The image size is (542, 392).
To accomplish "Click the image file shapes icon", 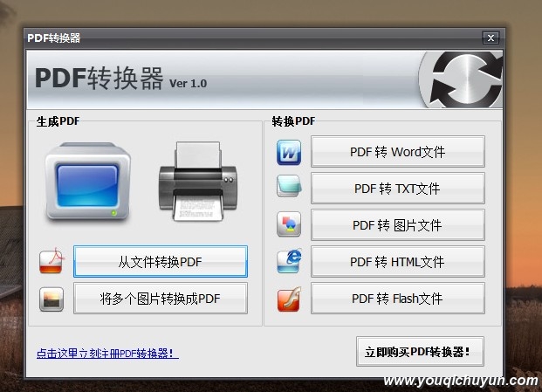I will click(x=289, y=224).
